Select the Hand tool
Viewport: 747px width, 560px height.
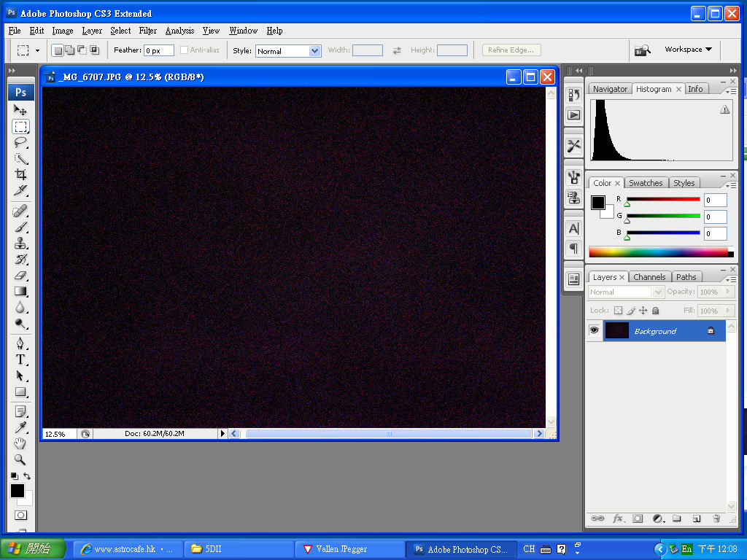(x=20, y=443)
